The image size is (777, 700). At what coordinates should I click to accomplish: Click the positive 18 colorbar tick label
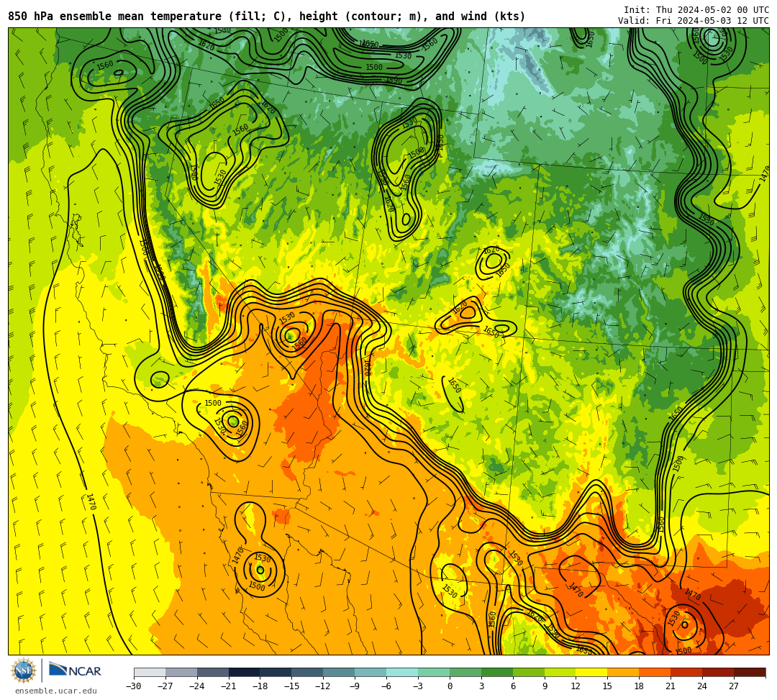(640, 686)
